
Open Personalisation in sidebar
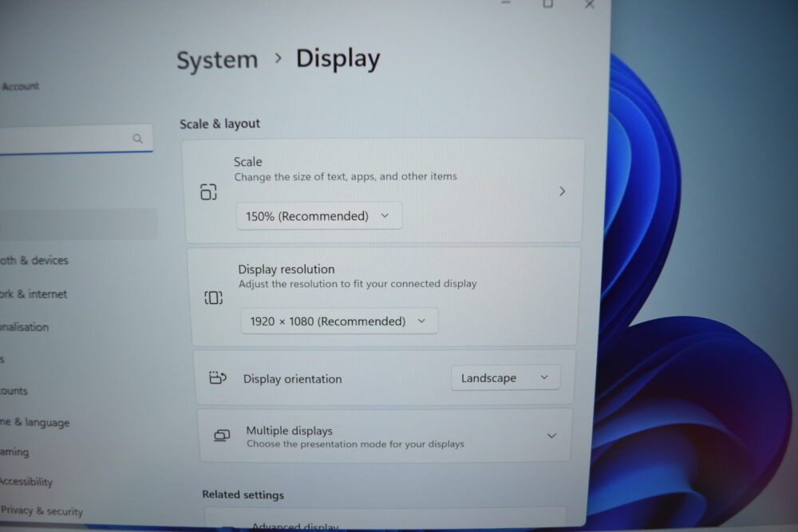coord(25,327)
